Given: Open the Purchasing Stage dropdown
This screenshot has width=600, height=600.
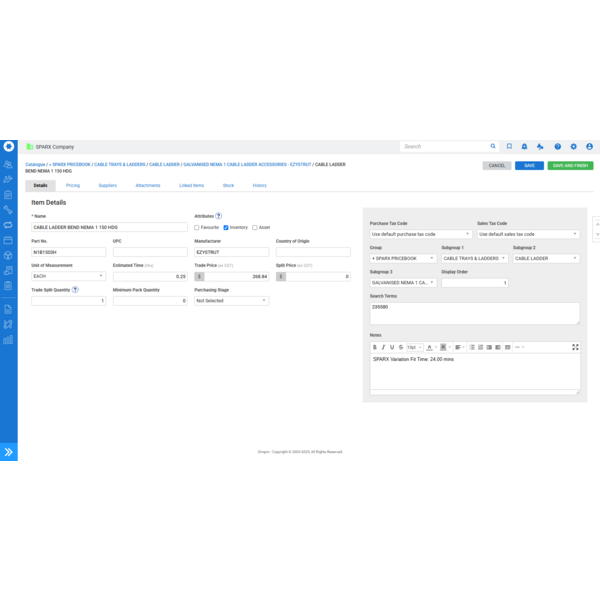Looking at the screenshot, I should click(x=231, y=301).
